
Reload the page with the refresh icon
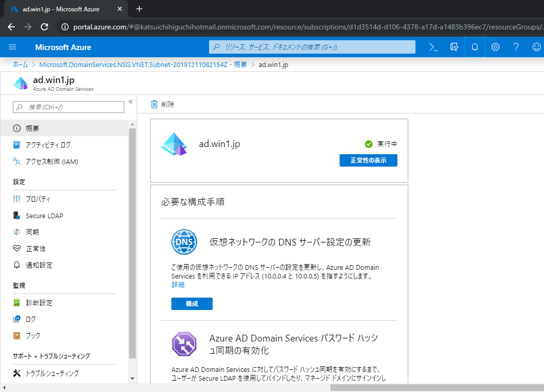[44, 27]
